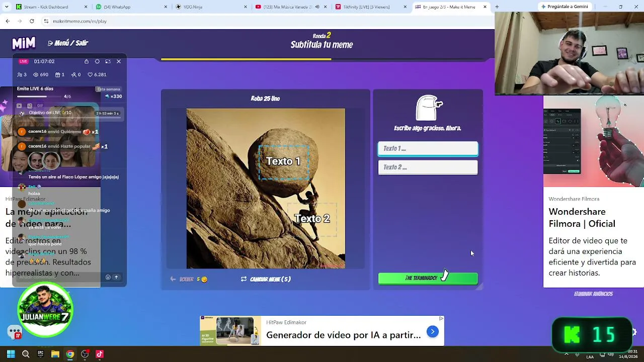Close the Stream - Kick Dashboard tab
644x362 pixels.
pos(86,7)
